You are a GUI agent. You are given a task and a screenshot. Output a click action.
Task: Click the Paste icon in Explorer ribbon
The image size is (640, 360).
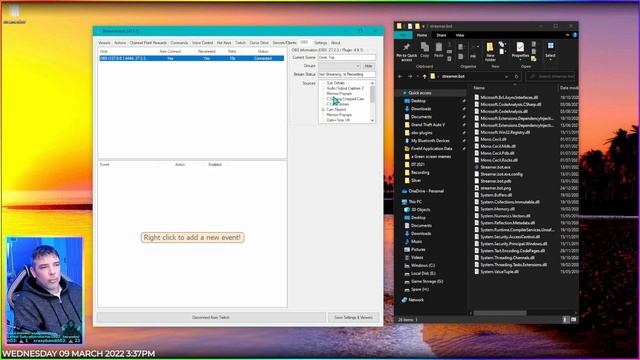(438, 50)
